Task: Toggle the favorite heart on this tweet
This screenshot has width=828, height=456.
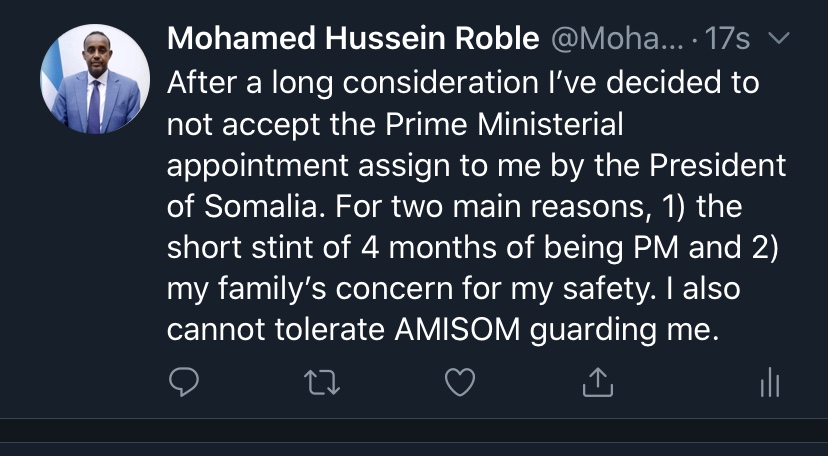Action: click(460, 382)
